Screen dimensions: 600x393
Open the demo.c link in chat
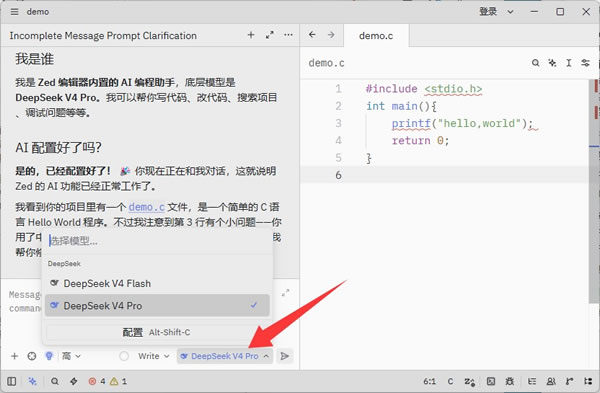pyautogui.click(x=147, y=207)
